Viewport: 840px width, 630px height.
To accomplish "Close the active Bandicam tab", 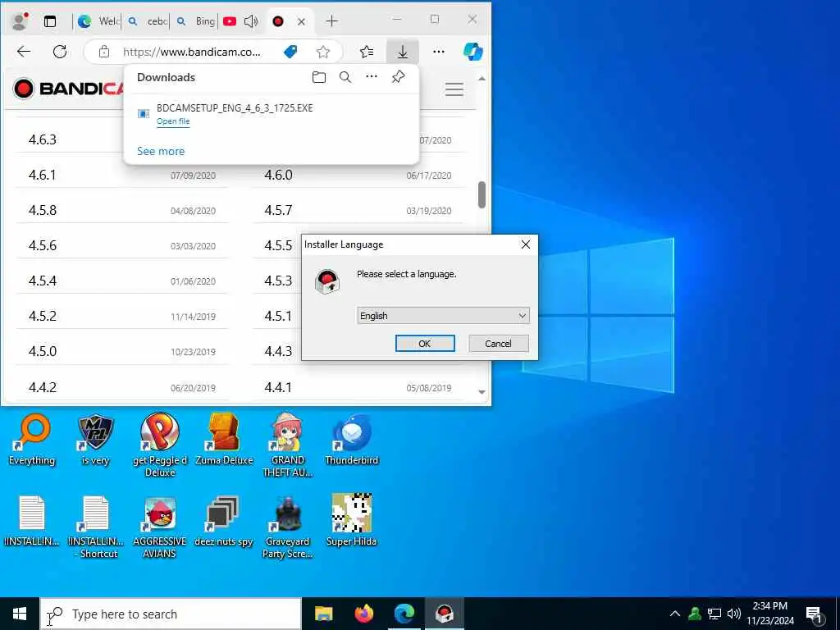I will click(x=301, y=21).
